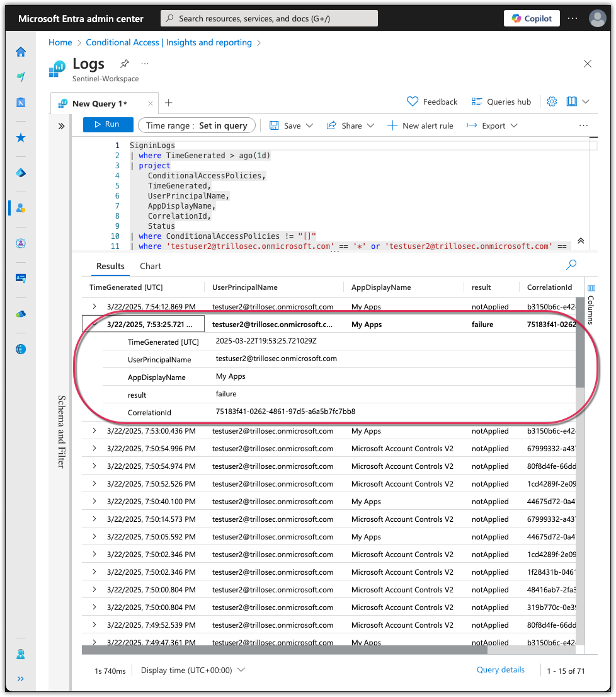
Task: Click the 2025-03-22T19:53:25.721029Z value
Action: tap(266, 341)
